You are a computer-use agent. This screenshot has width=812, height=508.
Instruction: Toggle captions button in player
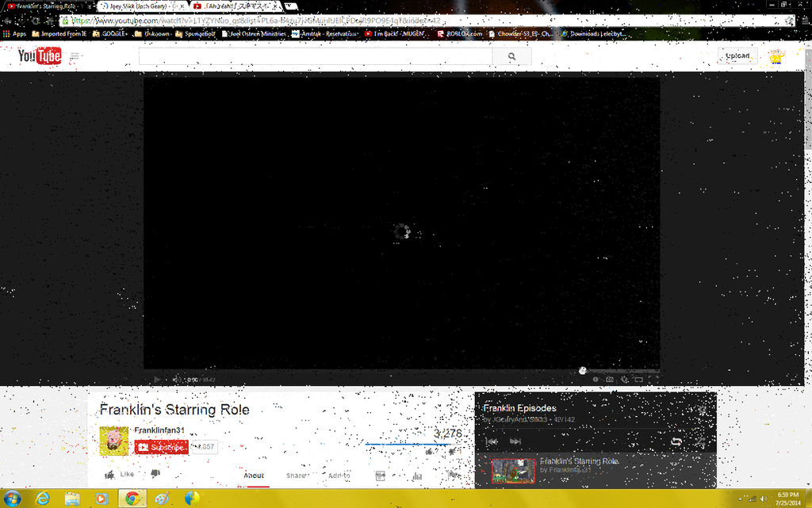610,379
